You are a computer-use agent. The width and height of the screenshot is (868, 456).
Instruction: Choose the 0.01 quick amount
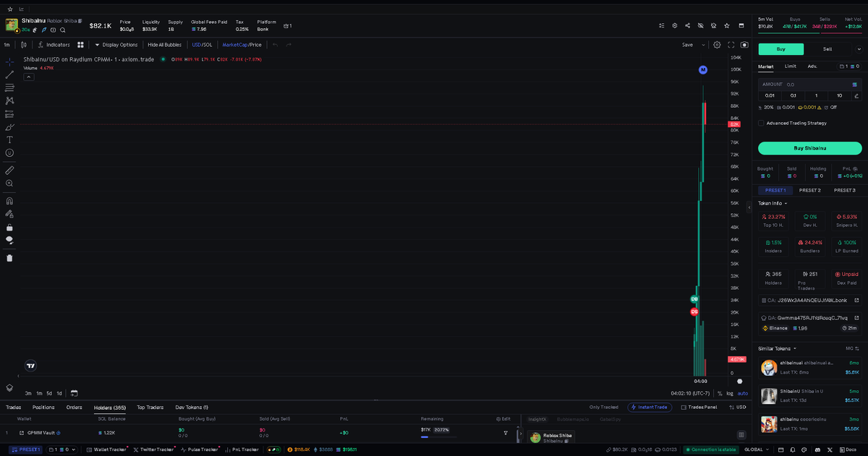(770, 95)
